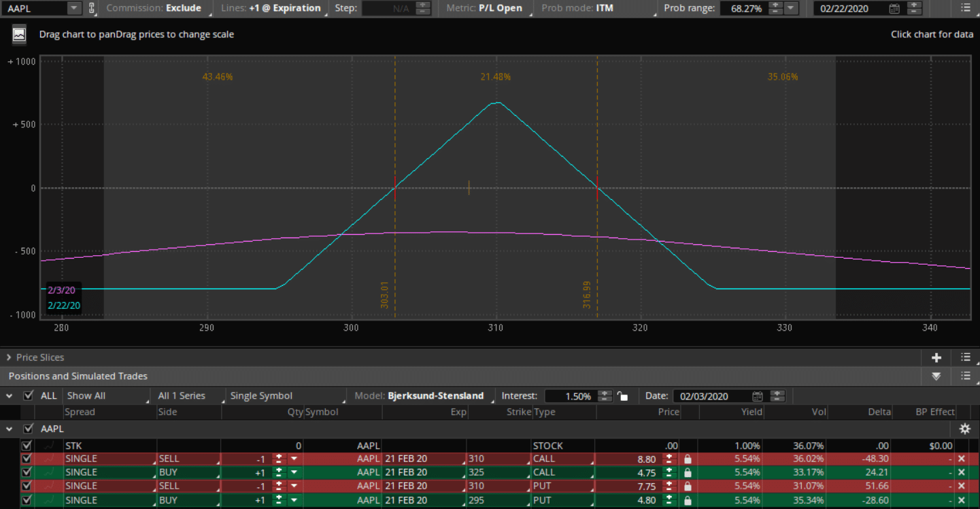Click the Interest 1.50% input field
The image size is (980, 509).
tap(569, 396)
